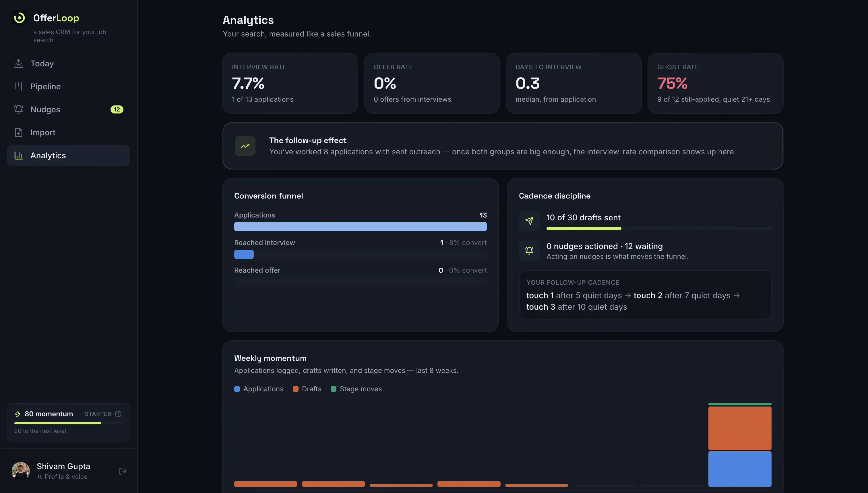Viewport: 868px width, 493px height.
Task: Click the Drafts legend orange swatch
Action: pos(296,389)
